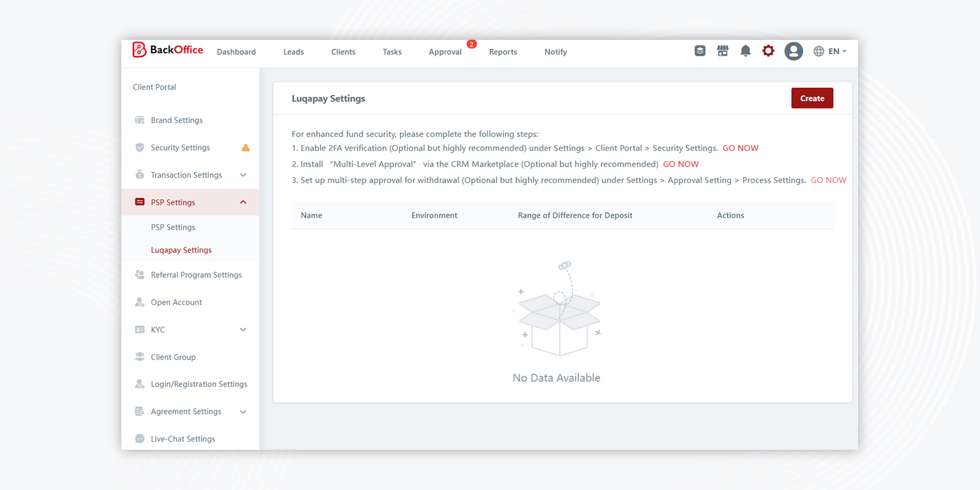Click GO NOW for multi-step withdrawal approval
The image size is (980, 490).
click(829, 180)
